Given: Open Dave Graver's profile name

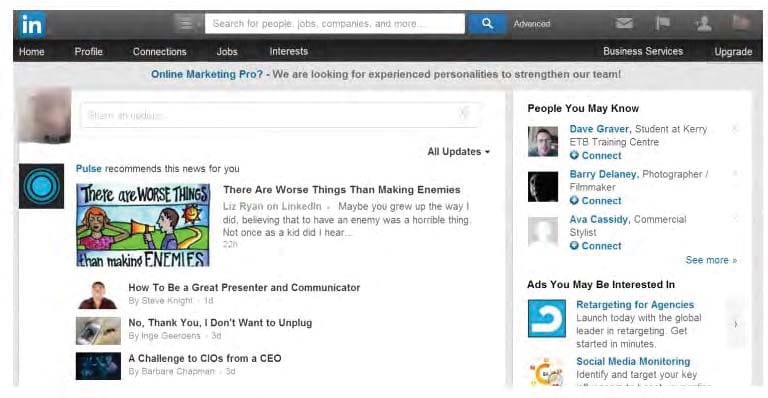Looking at the screenshot, I should (599, 129).
